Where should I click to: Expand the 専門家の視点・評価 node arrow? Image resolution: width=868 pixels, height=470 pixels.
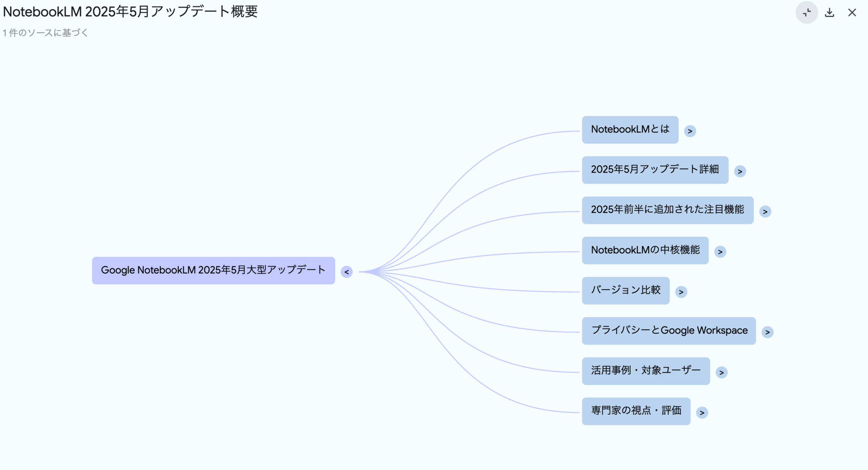(x=702, y=412)
